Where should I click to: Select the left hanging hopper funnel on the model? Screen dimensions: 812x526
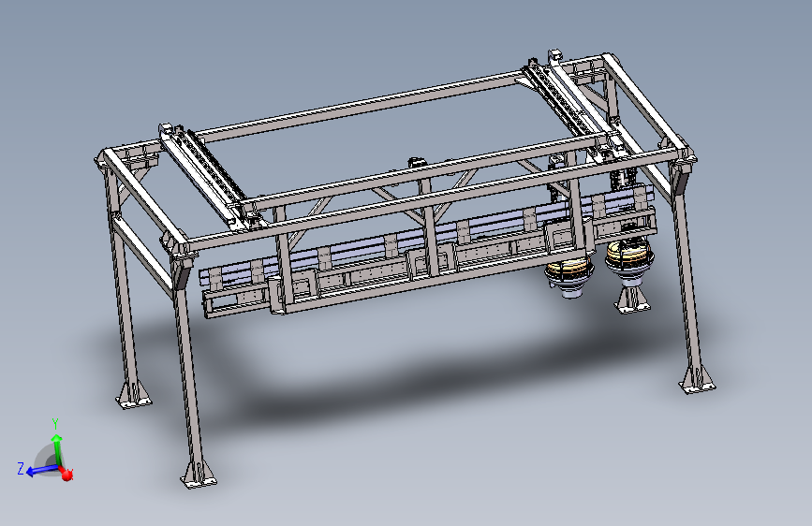[568, 277]
